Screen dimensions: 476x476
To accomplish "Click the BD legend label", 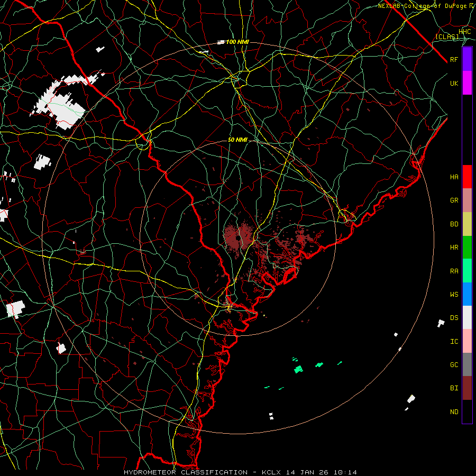I will click(x=454, y=224).
